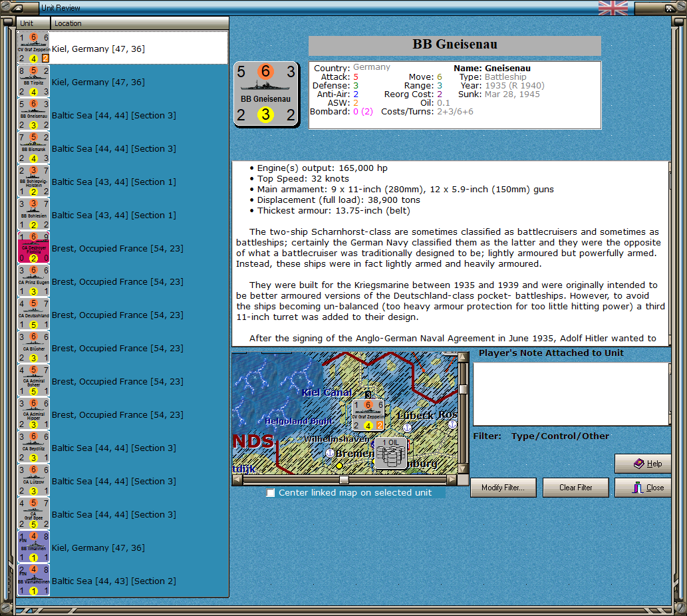Select the CA Deutschland unit counter
Screen dimensions: 687x616
34,315
